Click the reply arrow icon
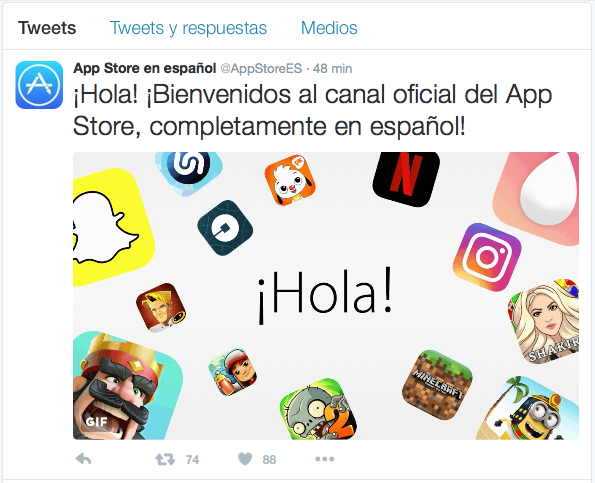 click(83, 459)
